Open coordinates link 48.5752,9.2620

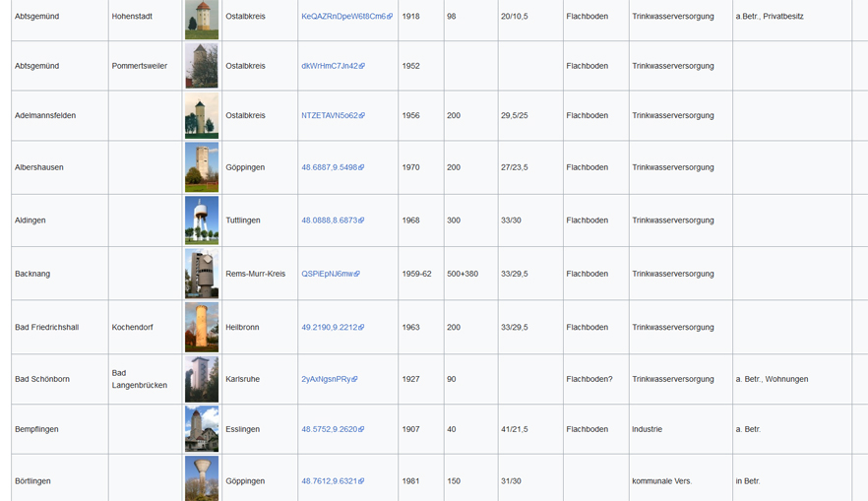point(333,429)
